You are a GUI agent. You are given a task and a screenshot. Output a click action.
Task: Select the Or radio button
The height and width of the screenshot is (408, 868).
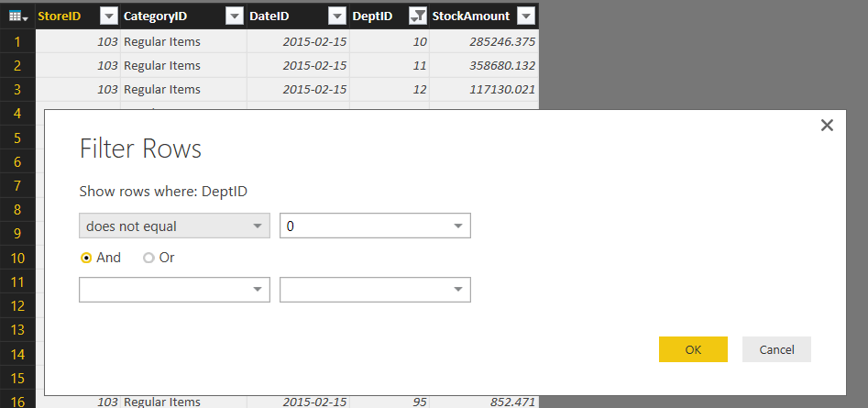(x=148, y=258)
